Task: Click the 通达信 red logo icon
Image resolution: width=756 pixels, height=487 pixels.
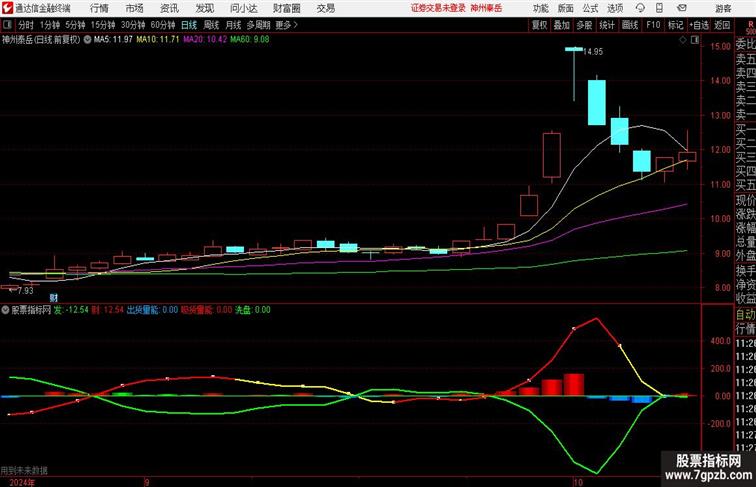Action: pos(7,8)
